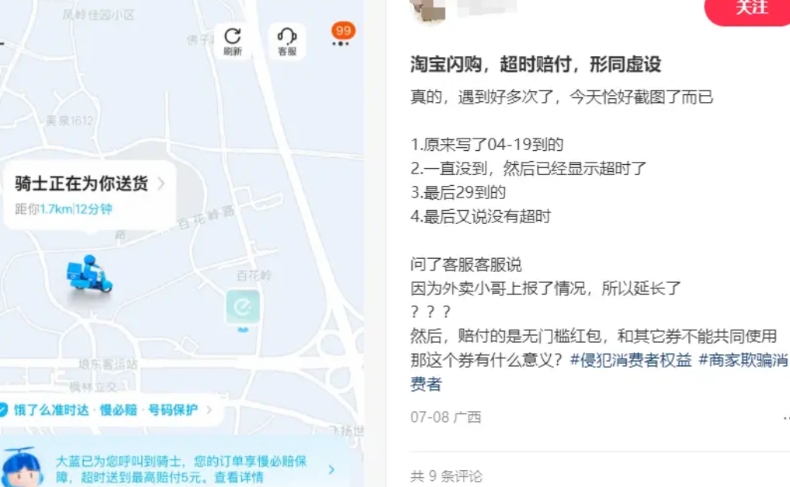Click the 号码保护 label
Viewport: 790px width, 487px height.
pos(172,410)
